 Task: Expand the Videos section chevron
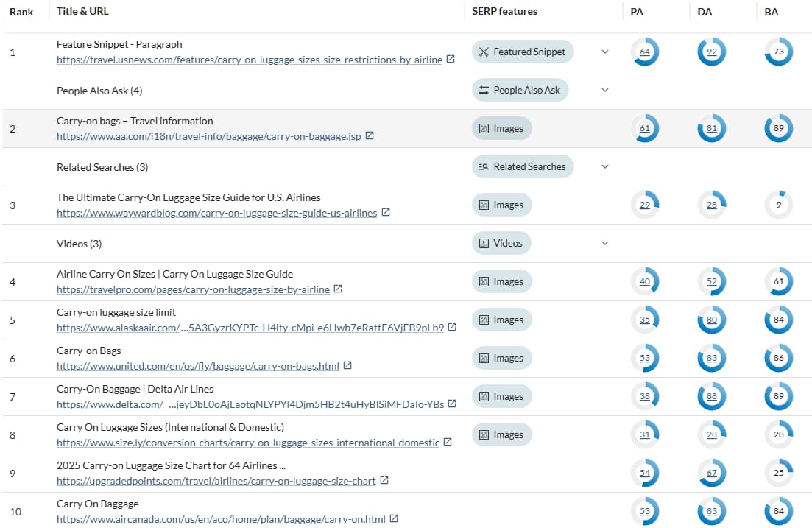[x=605, y=243]
